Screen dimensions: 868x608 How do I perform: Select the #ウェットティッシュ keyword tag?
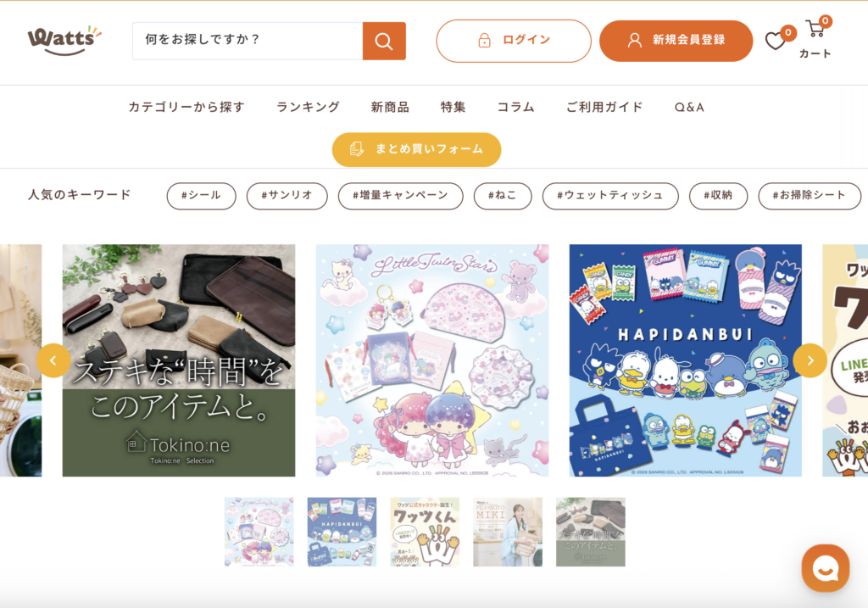pyautogui.click(x=610, y=196)
